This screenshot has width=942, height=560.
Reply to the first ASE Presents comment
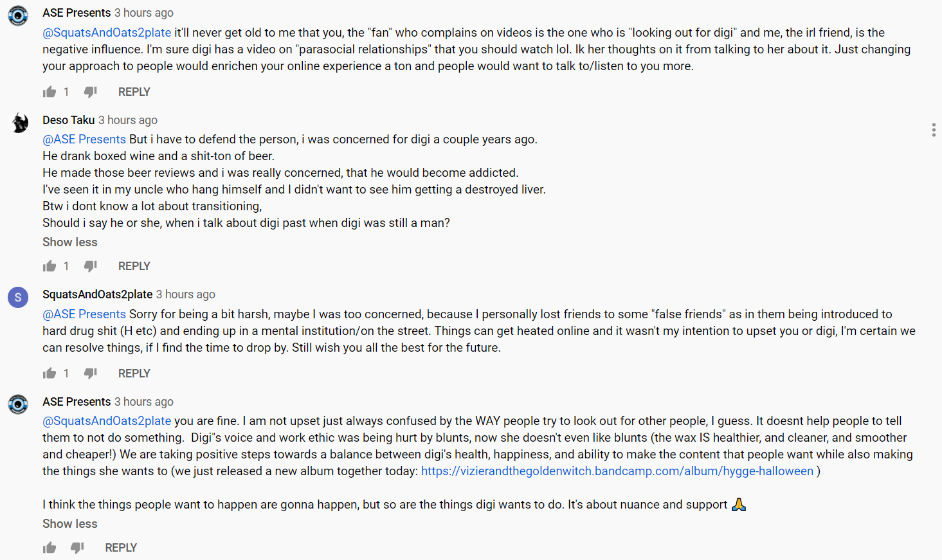[134, 92]
